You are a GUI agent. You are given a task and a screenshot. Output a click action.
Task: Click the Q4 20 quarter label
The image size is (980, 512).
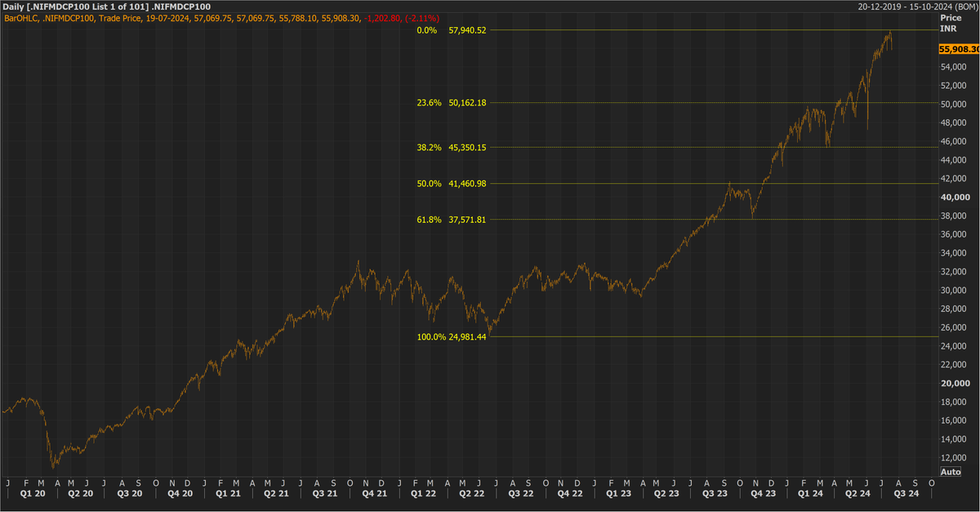coord(180,493)
